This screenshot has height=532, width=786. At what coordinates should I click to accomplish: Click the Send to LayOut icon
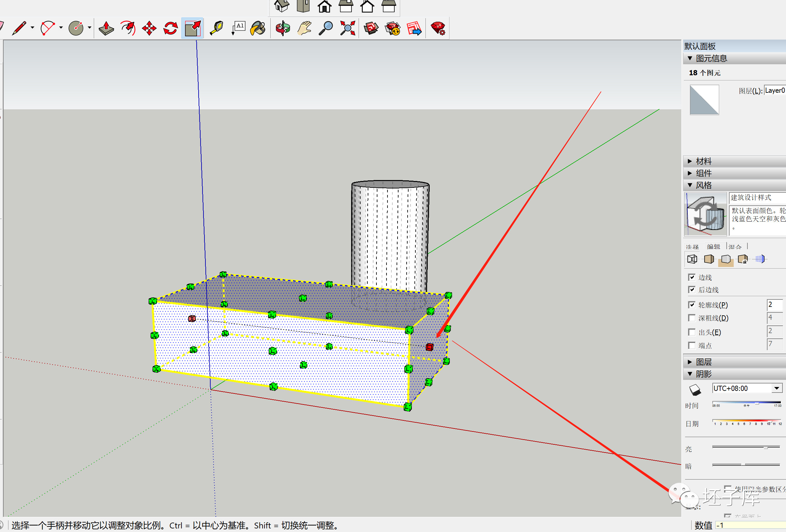414,28
